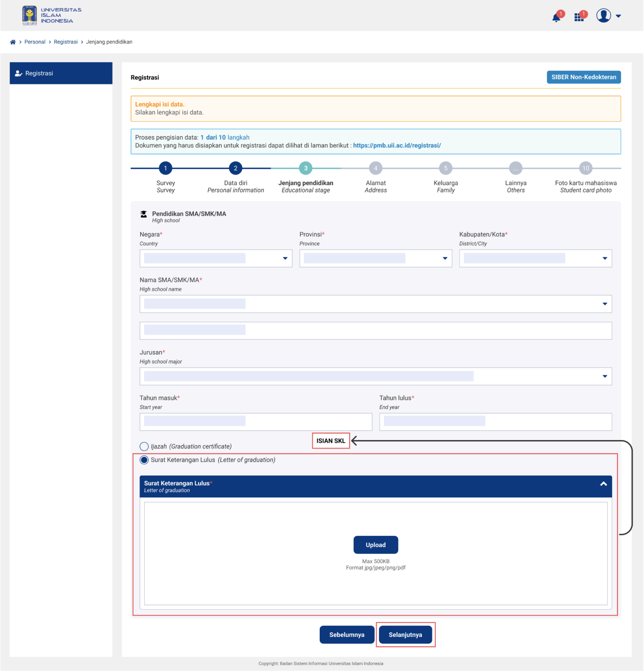Collapse the Surat Keterangan Lulus panel
644x672 pixels.
click(x=603, y=484)
